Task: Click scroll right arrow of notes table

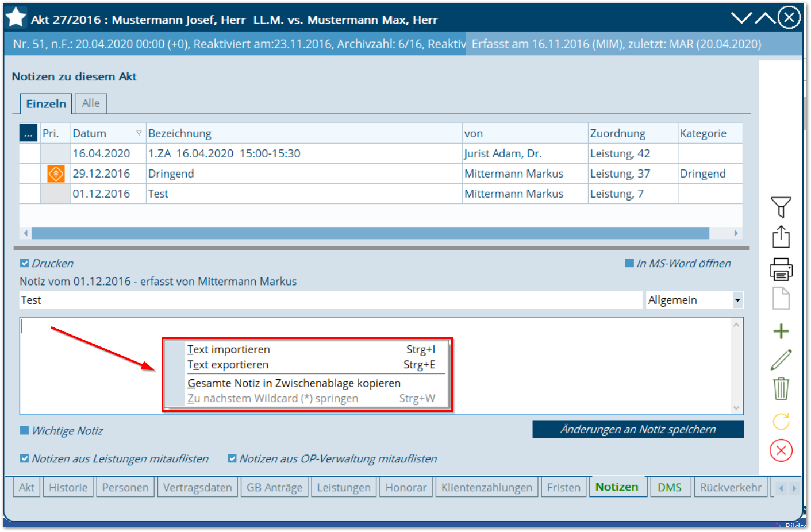Action: [x=736, y=233]
